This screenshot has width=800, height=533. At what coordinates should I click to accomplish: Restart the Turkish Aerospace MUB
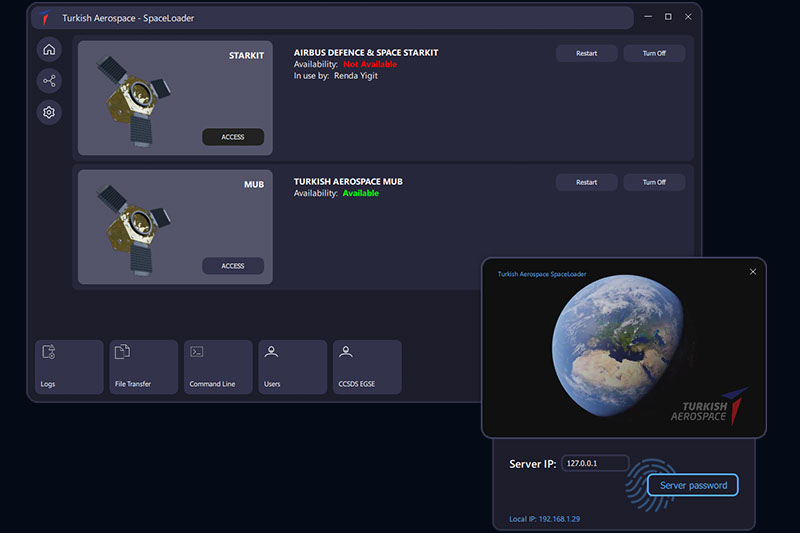coord(586,182)
